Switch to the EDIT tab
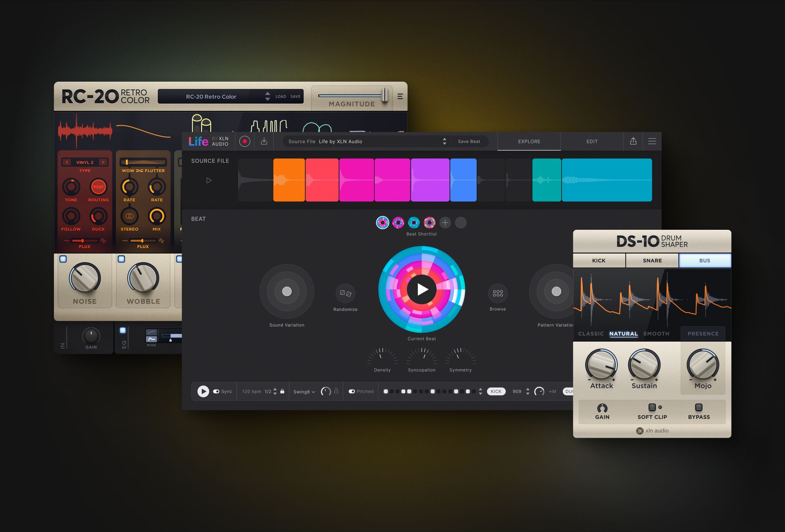This screenshot has width=785, height=532. click(x=592, y=141)
